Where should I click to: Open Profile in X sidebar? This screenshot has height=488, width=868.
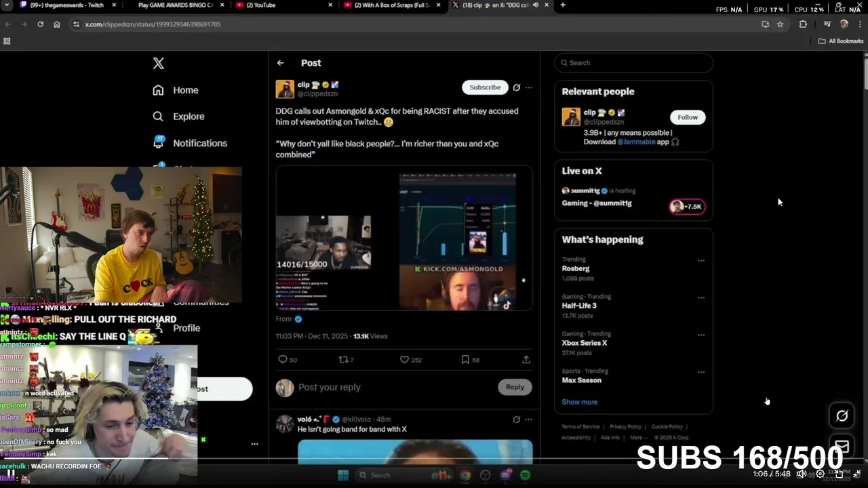tap(178, 328)
